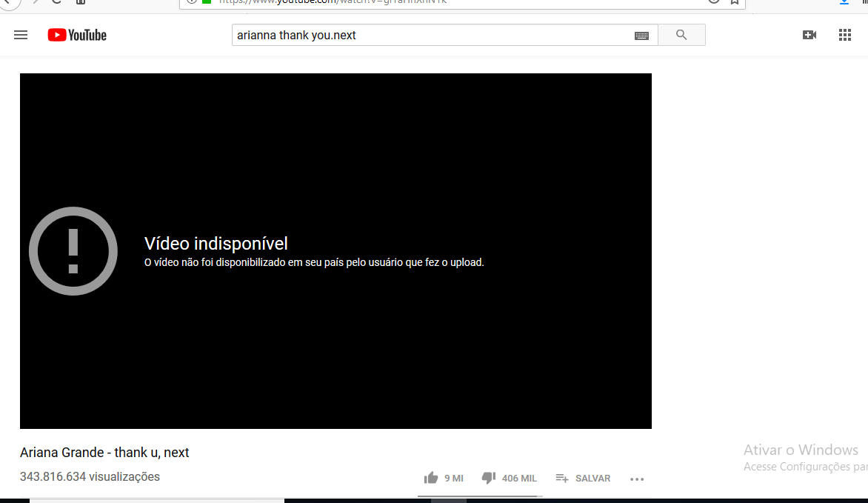This screenshot has height=503, width=868.
Task: Open the three-dot more actions menu
Action: click(x=637, y=479)
